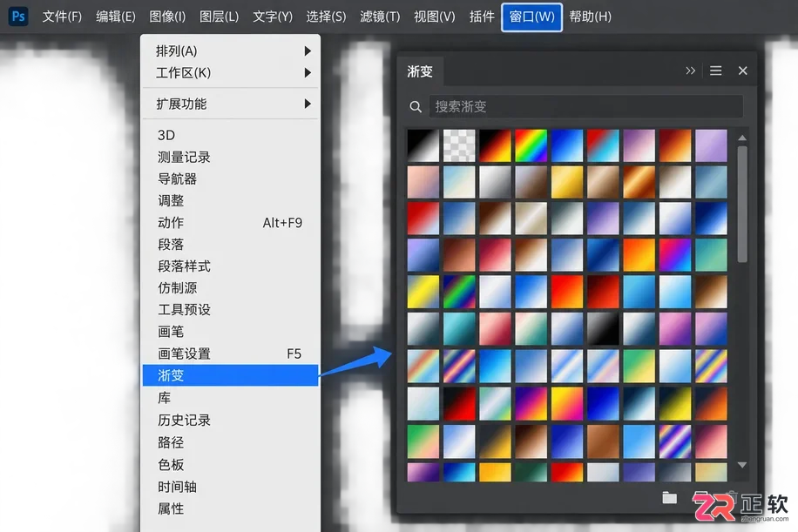
Task: Choose 属性 menu entry
Action: click(231, 508)
